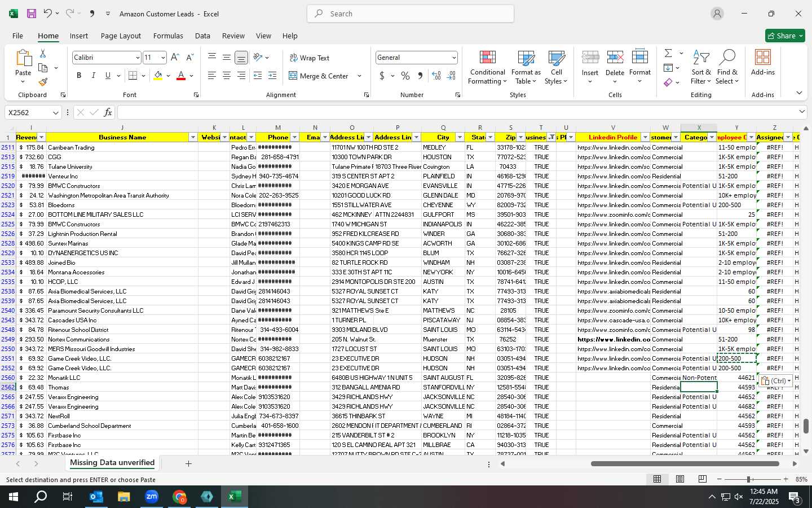This screenshot has height=508, width=812.
Task: Click zoom in plus button
Action: tap(785, 479)
